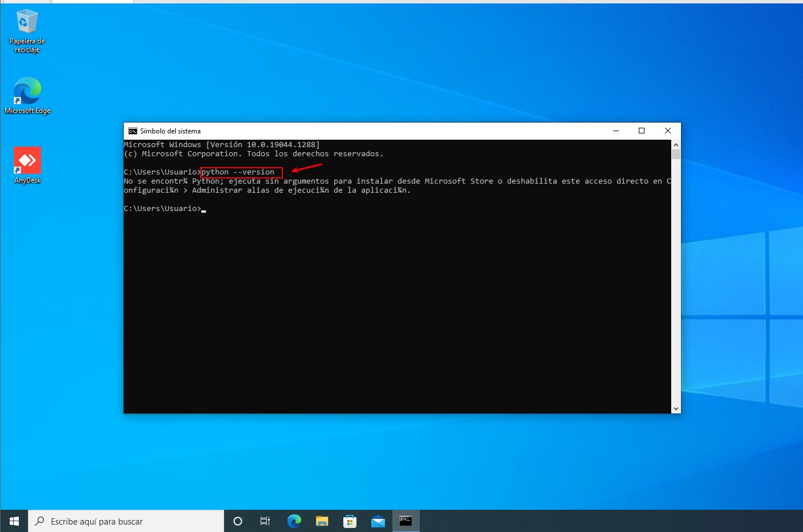This screenshot has width=803, height=532.
Task: Open the Command Prompt system menu icon
Action: coord(133,131)
